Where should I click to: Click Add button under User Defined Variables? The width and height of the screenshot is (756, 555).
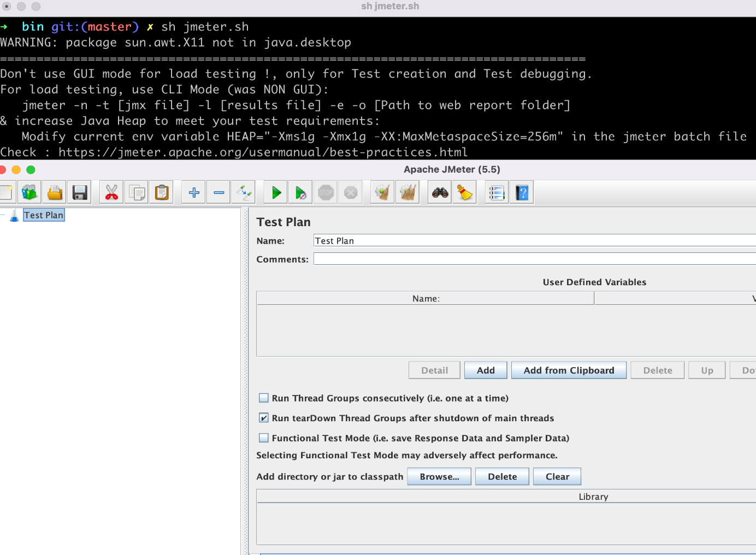pos(486,370)
